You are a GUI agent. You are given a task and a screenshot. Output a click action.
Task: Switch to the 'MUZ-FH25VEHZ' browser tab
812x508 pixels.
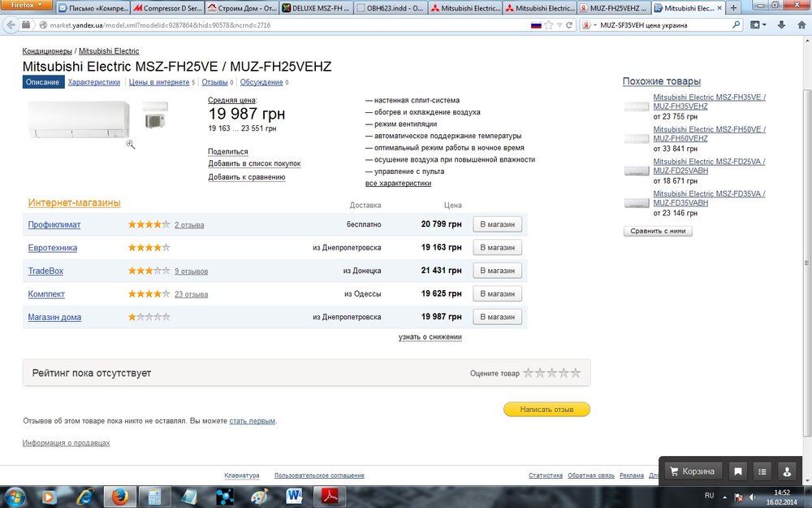pos(614,8)
